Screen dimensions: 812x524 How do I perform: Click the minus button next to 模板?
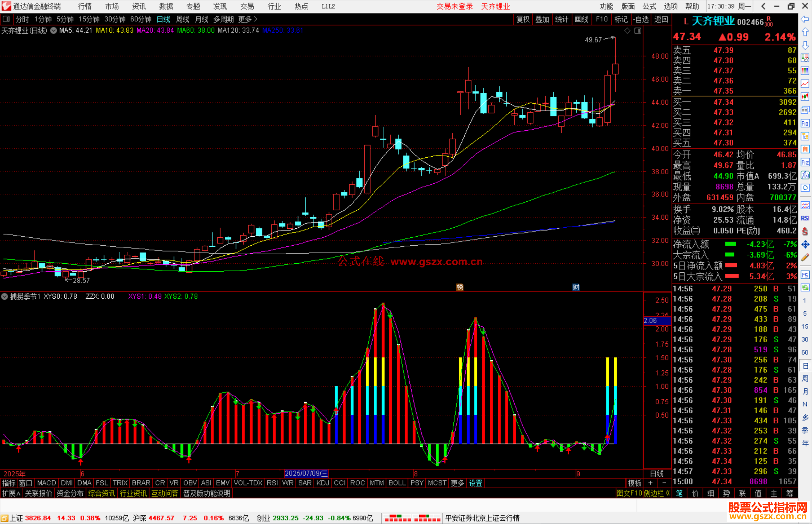pos(664,483)
